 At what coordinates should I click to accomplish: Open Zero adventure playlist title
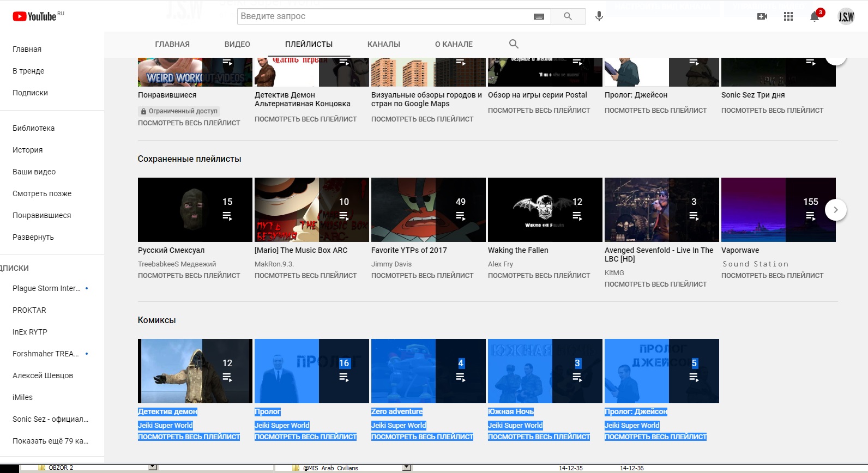(397, 412)
